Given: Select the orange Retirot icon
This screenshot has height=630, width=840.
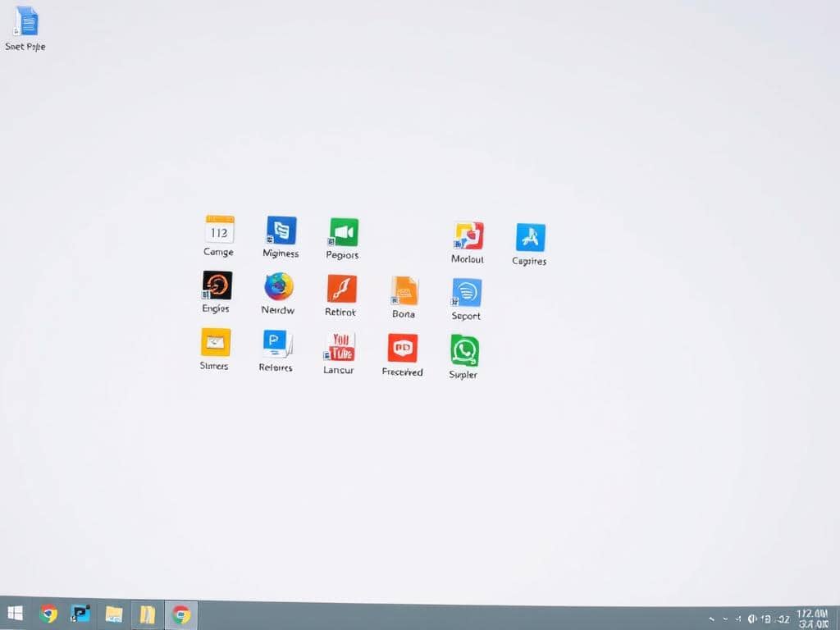Looking at the screenshot, I should 342,289.
